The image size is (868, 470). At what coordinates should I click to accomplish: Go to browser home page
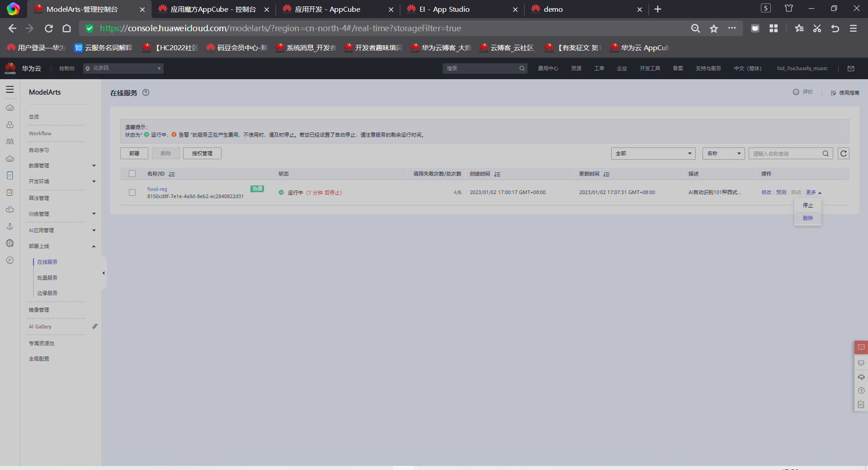click(x=66, y=28)
